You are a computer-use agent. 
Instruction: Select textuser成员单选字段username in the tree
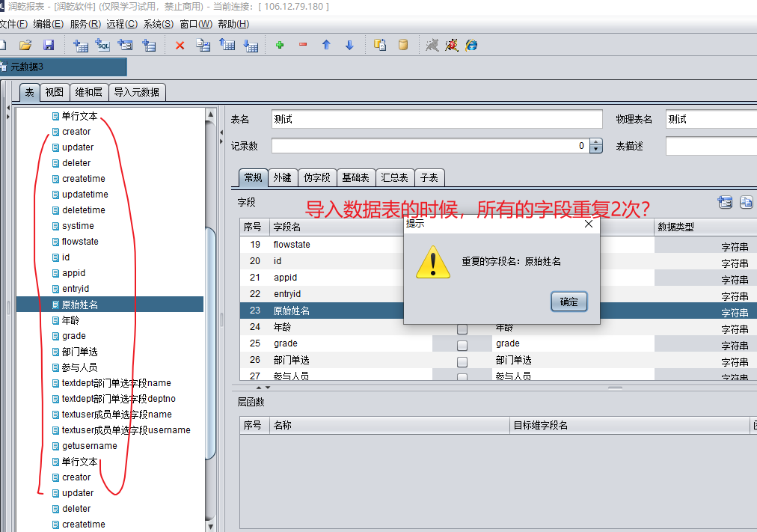(x=126, y=430)
